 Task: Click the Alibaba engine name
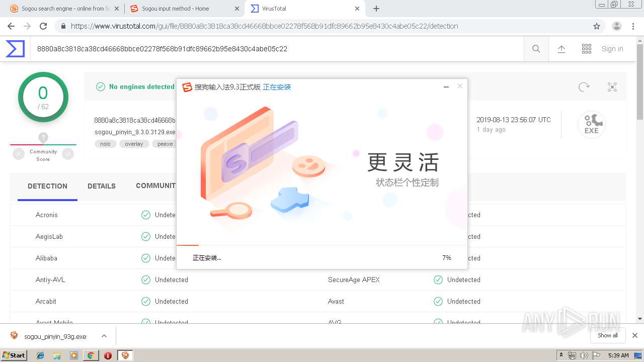pos(46,258)
